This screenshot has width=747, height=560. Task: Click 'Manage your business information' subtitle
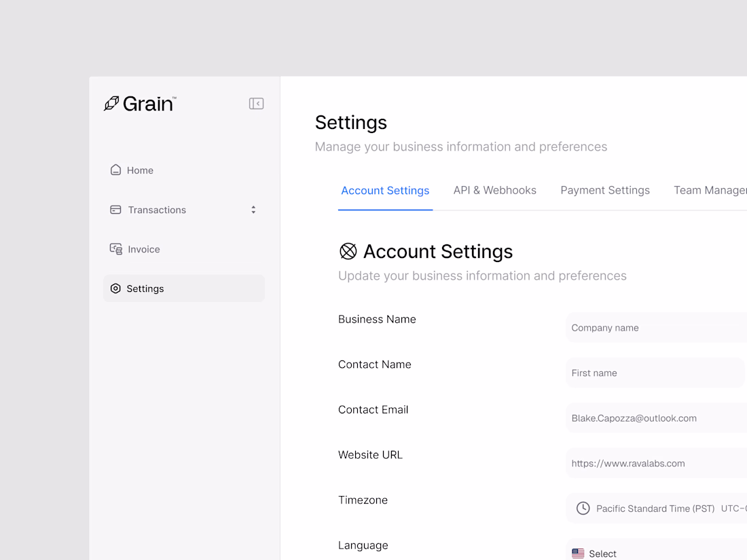click(460, 147)
